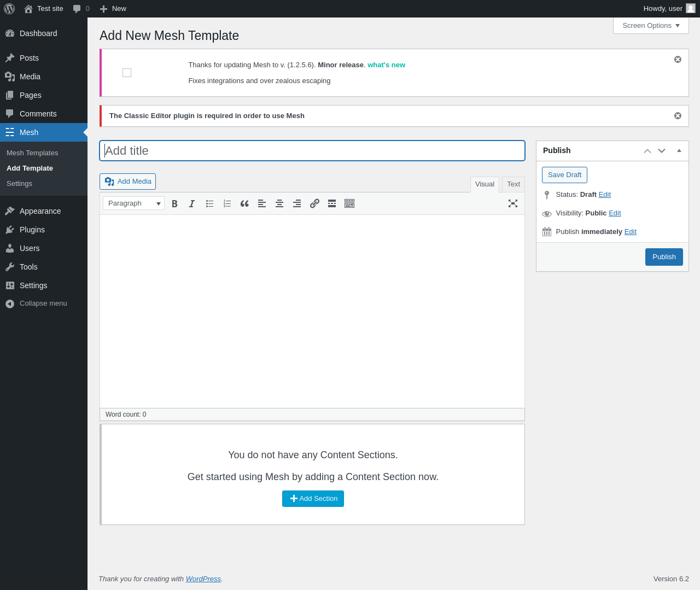Viewport: 700px width, 590px height.
Task: Move Publish box down
Action: tap(662, 151)
